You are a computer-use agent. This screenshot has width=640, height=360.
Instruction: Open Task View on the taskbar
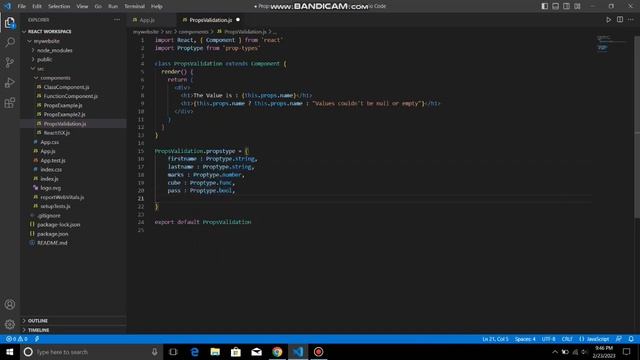tap(173, 352)
